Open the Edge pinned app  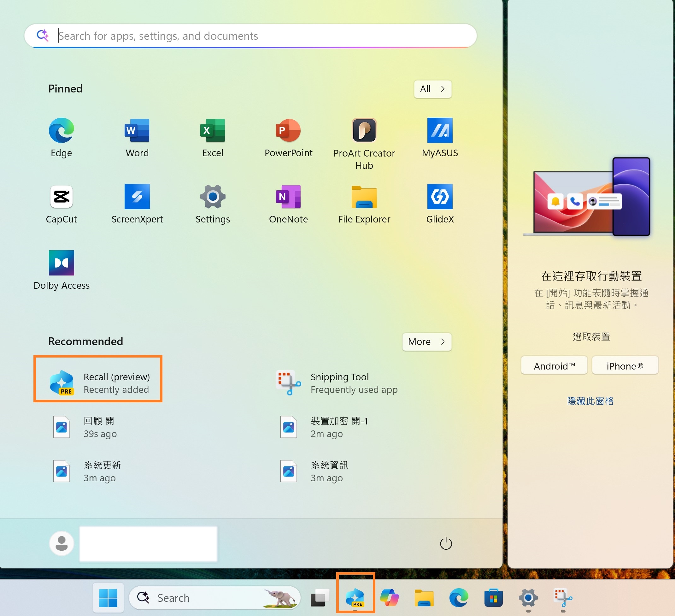point(61,137)
